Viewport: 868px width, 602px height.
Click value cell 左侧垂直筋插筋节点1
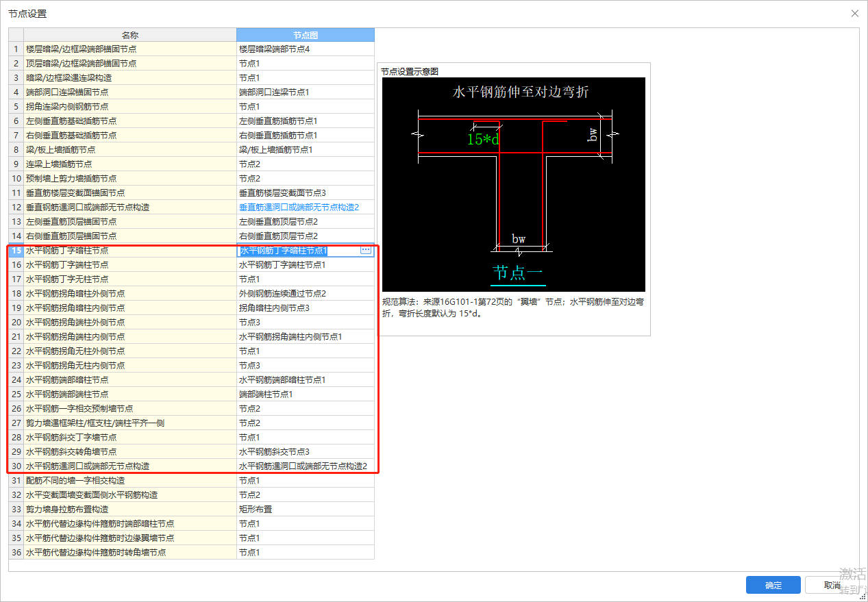pyautogui.click(x=306, y=121)
